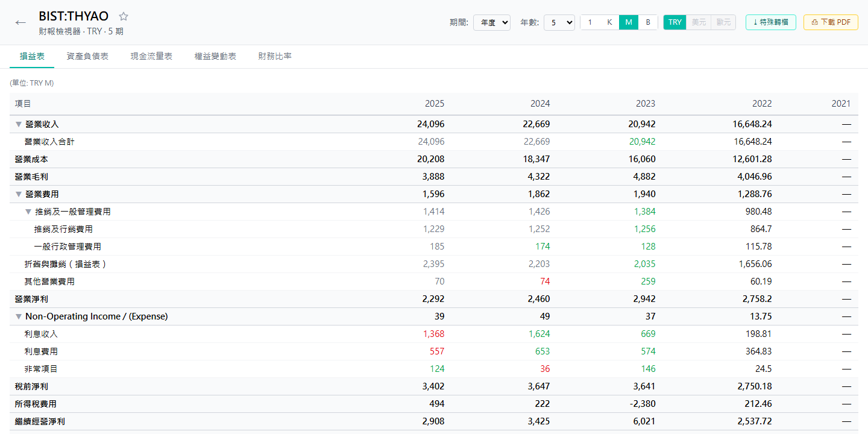The height and width of the screenshot is (434, 868).
Task: Select the 利息費用 row label
Action: click(x=41, y=351)
